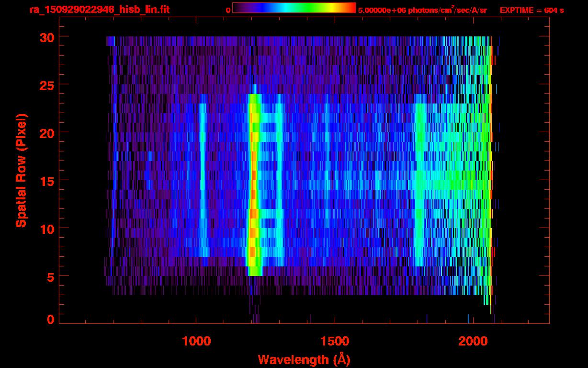Click the filename title ra_150929022946_hisb_lin.fit
The width and height of the screenshot is (588, 368).
[99, 10]
